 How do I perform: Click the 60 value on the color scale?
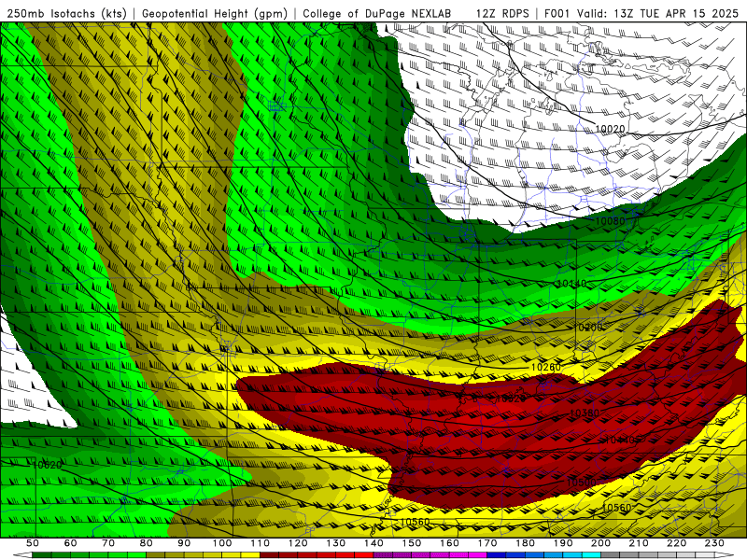pyautogui.click(x=71, y=543)
